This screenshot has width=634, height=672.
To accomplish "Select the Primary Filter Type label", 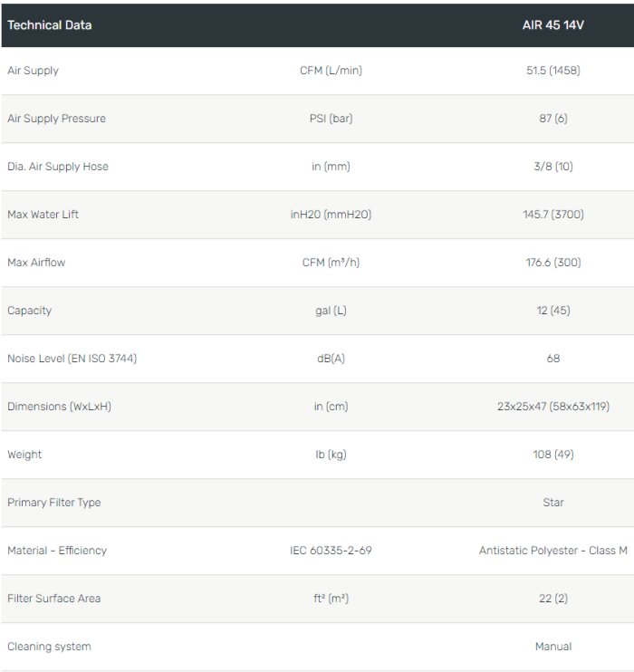I will [54, 503].
